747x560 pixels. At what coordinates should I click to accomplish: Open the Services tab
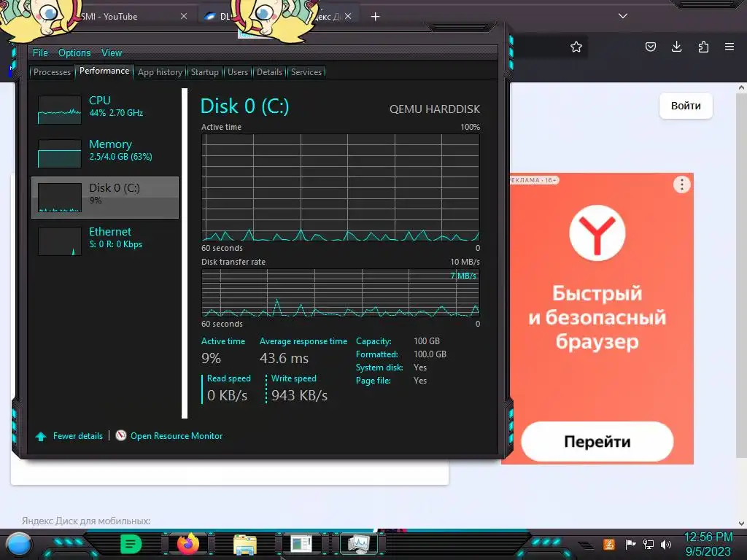click(x=306, y=72)
